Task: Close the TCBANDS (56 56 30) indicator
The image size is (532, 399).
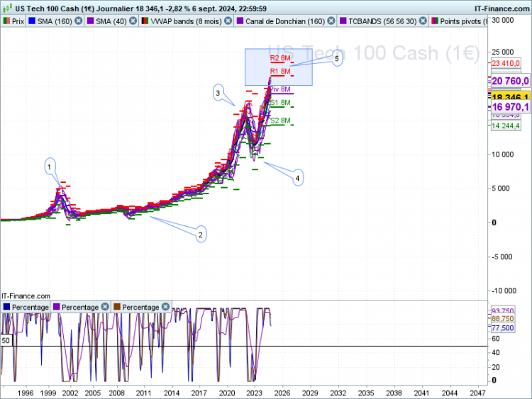Action: click(x=423, y=21)
